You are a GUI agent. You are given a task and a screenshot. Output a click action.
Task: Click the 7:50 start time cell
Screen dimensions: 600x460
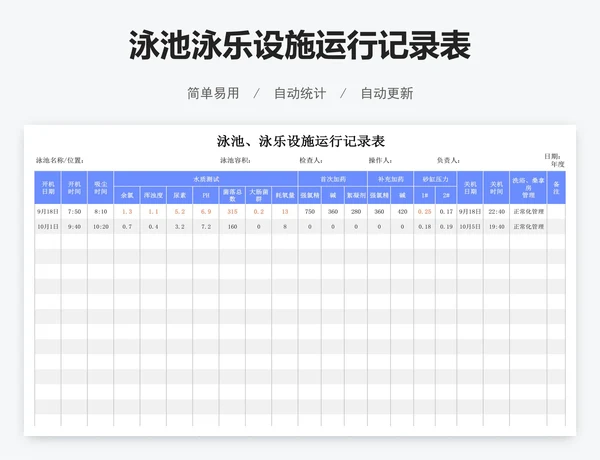(x=74, y=211)
